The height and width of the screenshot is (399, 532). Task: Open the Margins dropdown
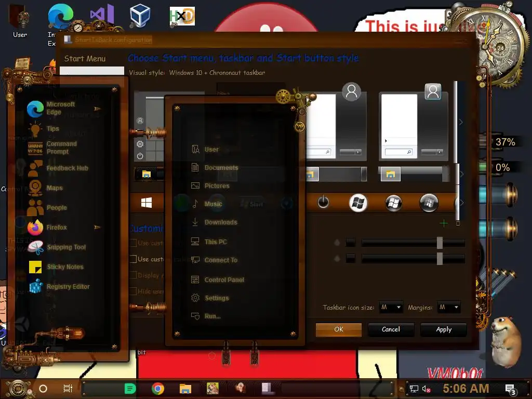448,308
